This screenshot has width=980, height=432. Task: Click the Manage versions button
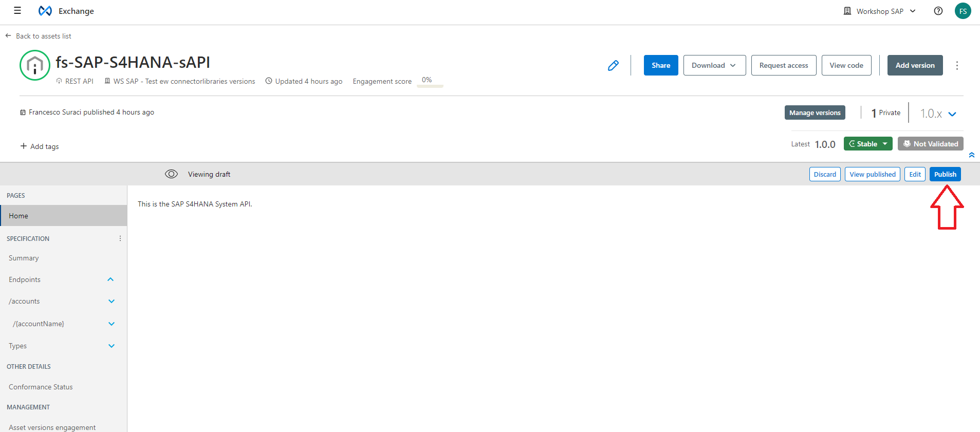tap(815, 112)
